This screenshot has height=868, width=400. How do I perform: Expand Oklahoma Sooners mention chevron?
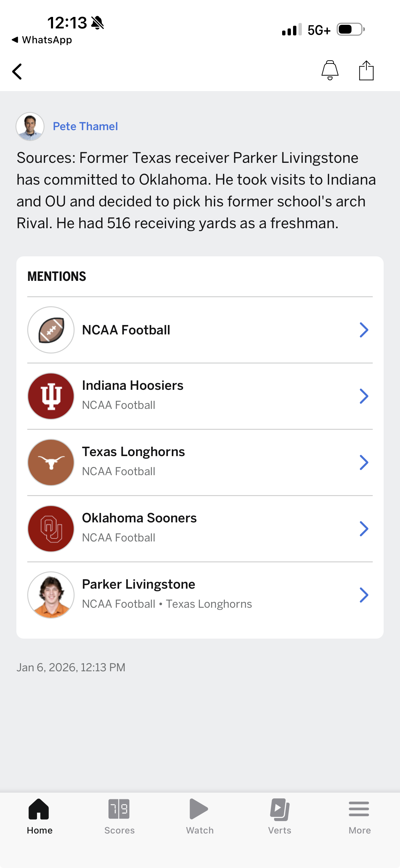(x=364, y=528)
